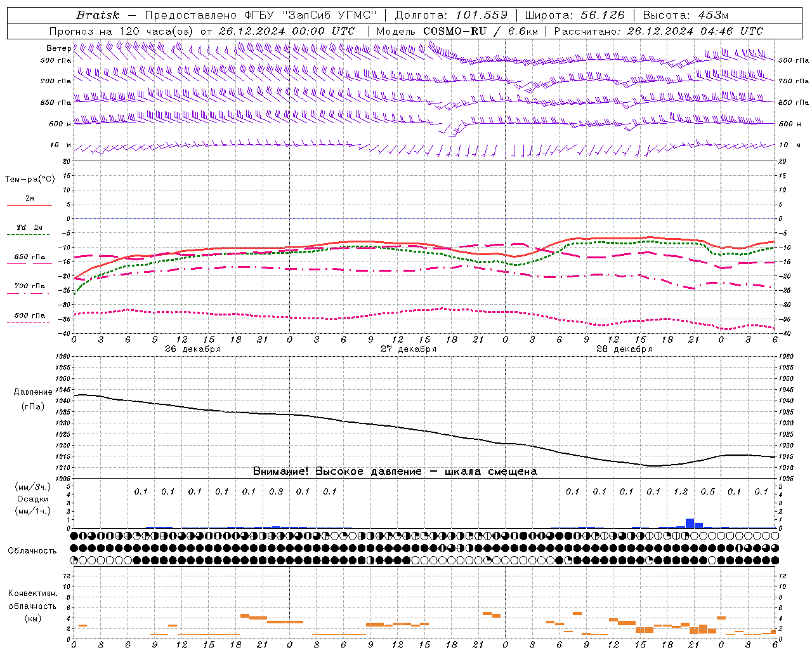812x650 pixels.
Task: Click the Ветер label of wind panel
Action: [58, 48]
